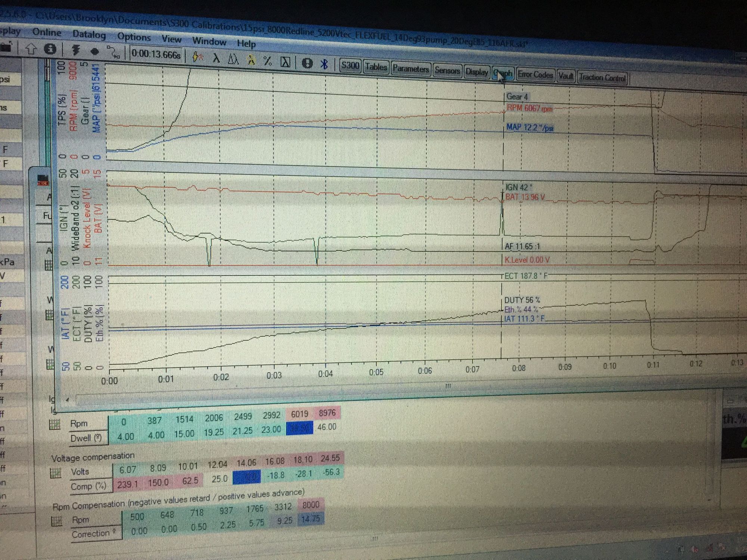
Task: Open the Parameters window button
Action: pyautogui.click(x=410, y=69)
